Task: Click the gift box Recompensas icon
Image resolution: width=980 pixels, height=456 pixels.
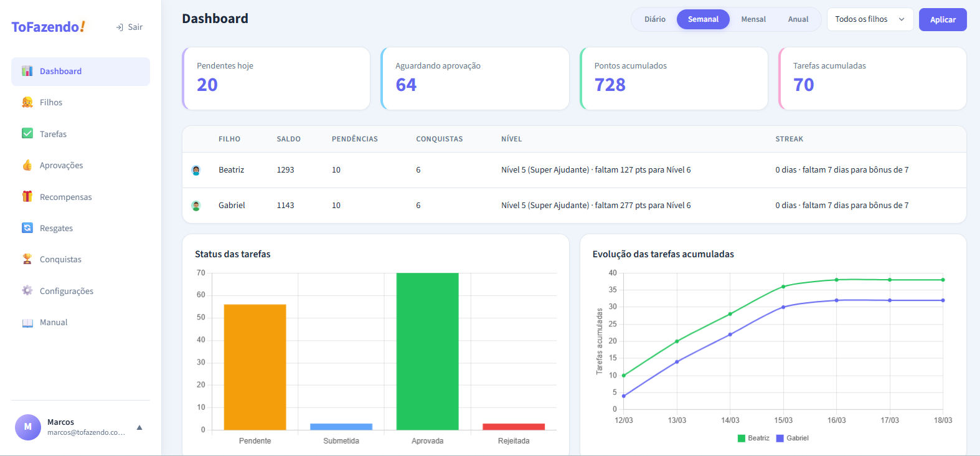Action: tap(27, 196)
